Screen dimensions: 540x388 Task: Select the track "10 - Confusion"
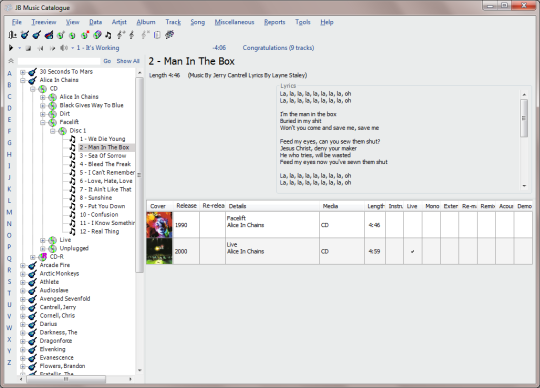tap(99, 214)
